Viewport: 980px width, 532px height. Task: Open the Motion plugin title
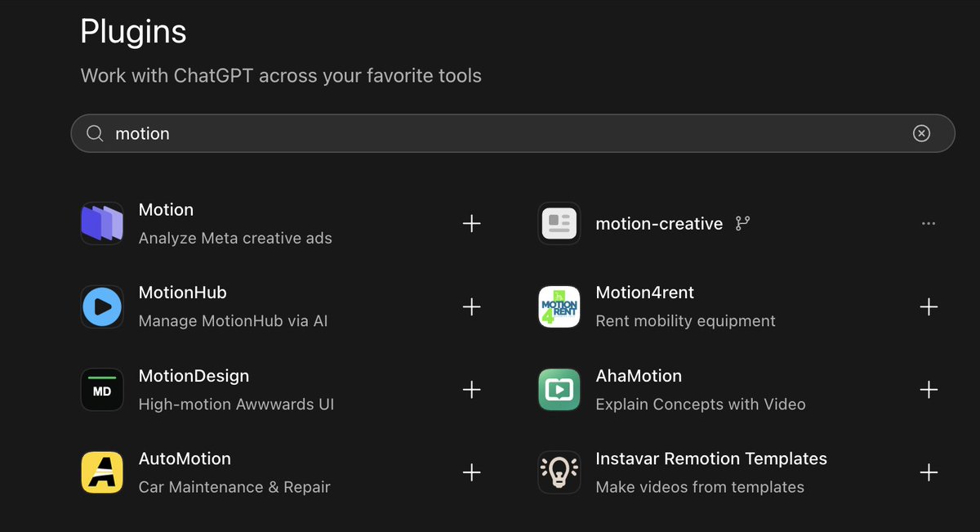[166, 210]
